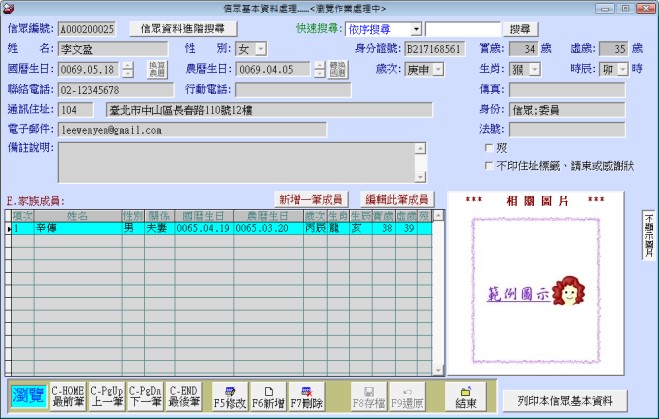Click the 虛歲 age field showing 35
Screen dimensions: 659x419
tap(614, 49)
